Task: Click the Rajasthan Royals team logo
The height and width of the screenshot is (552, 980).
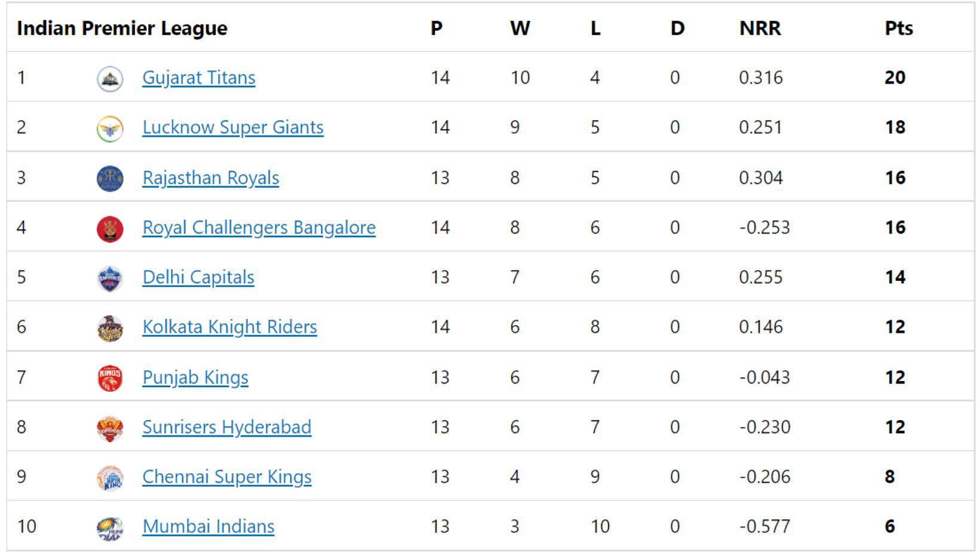Action: click(110, 179)
